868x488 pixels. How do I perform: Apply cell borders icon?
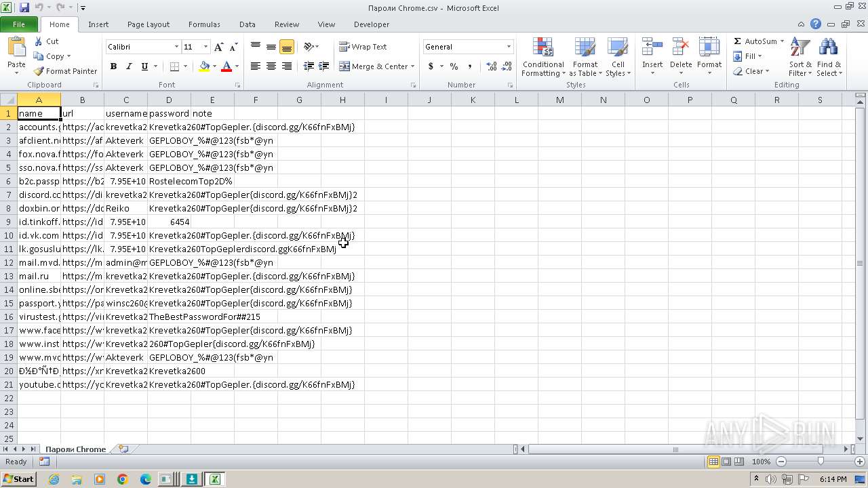(174, 66)
